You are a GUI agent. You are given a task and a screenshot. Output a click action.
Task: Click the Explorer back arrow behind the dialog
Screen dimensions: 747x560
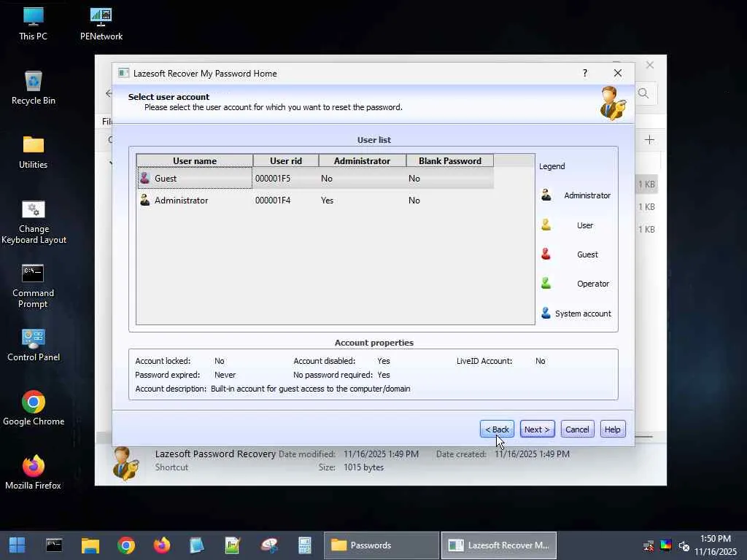pyautogui.click(x=109, y=93)
